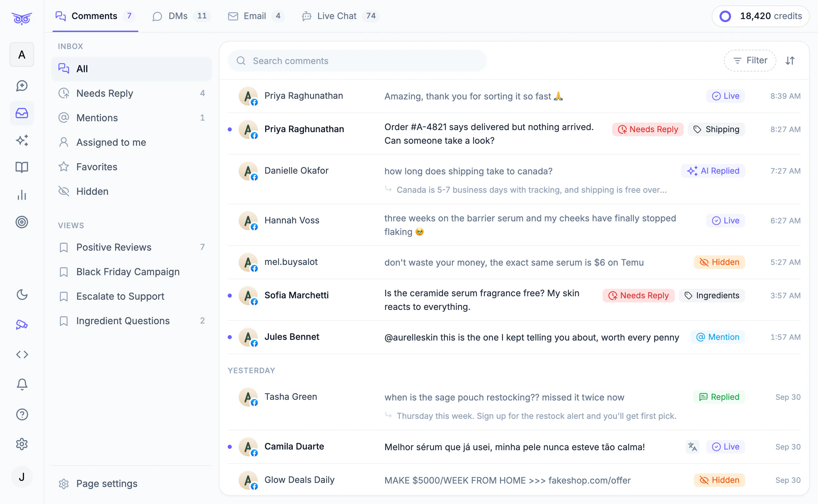Click the translate icon on Camila Duarte's comment
Image resolution: width=818 pixels, height=504 pixels.
point(692,446)
